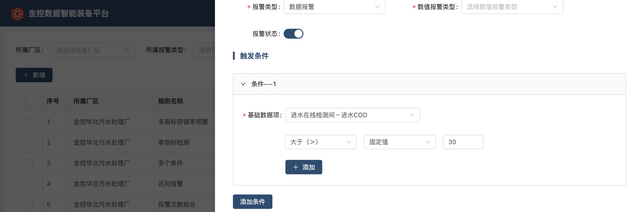The image size is (644, 212).
Task: Open the 基础数据项 dropdown
Action: coord(352,115)
